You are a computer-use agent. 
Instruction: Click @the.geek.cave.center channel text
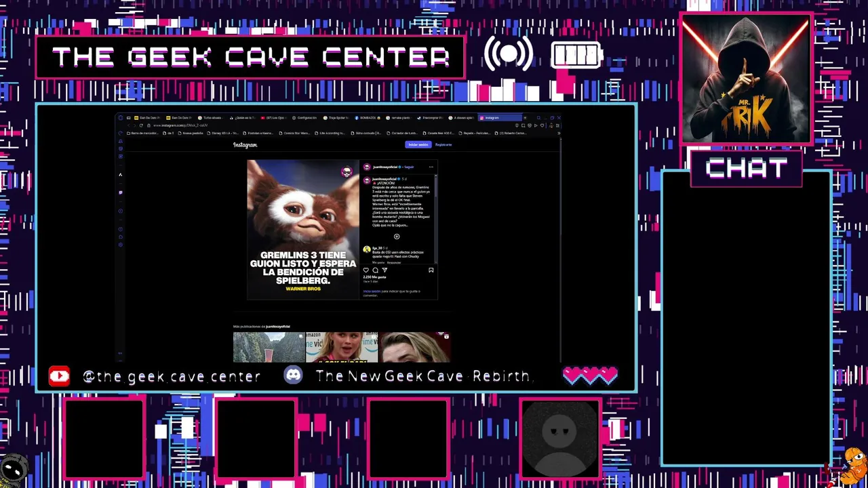pos(172,376)
